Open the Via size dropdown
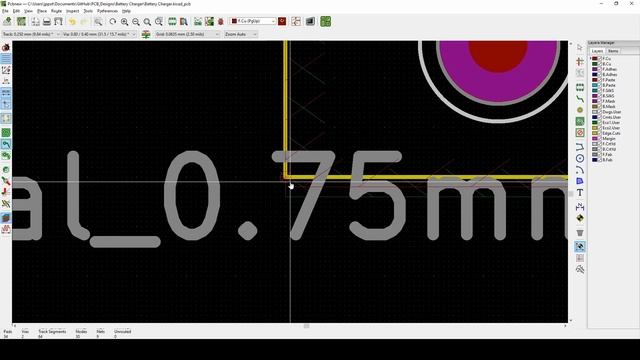Viewport: 640px width, 360px height. (x=99, y=34)
